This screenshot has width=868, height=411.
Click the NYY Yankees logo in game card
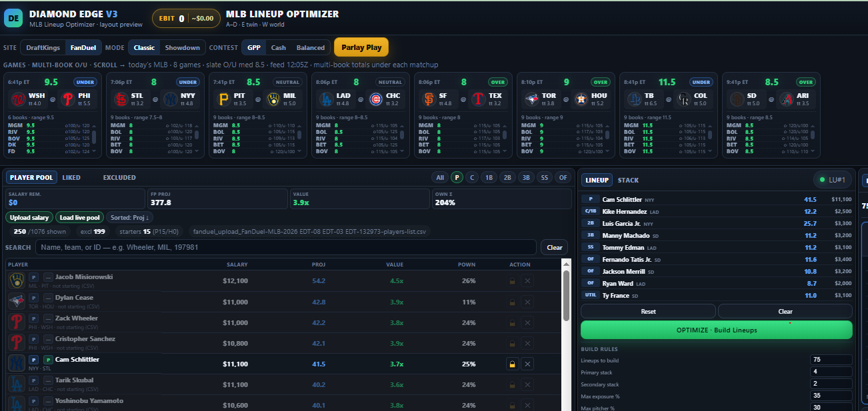tap(170, 99)
